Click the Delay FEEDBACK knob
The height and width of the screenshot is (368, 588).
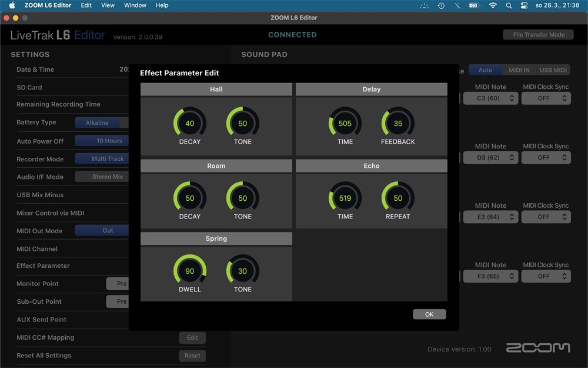pyautogui.click(x=398, y=124)
